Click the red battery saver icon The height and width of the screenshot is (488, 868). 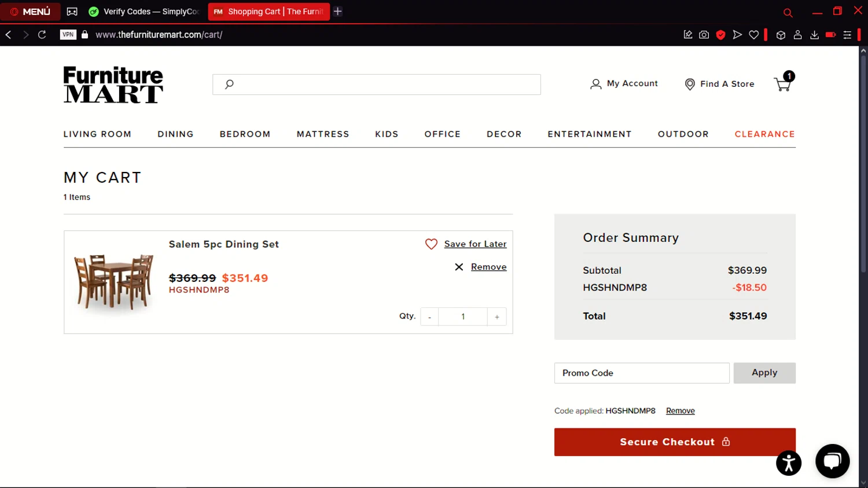830,35
